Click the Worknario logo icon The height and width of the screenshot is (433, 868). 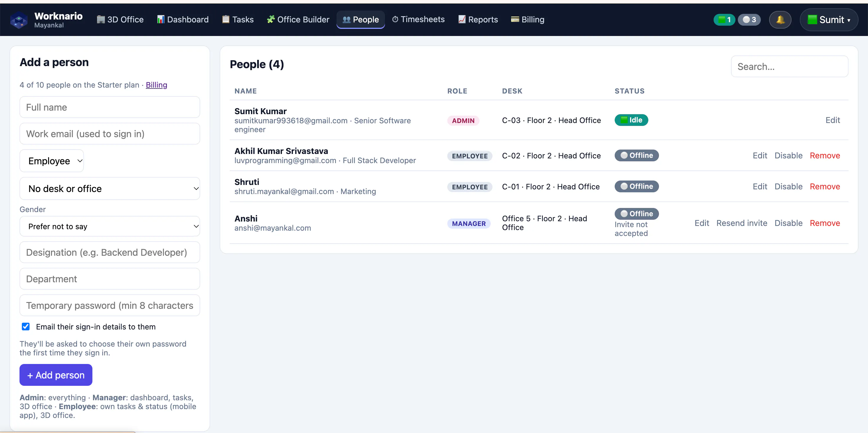19,20
